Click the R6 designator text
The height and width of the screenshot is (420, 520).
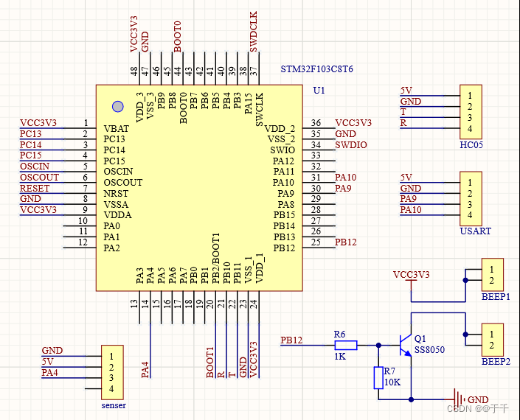pos(339,335)
